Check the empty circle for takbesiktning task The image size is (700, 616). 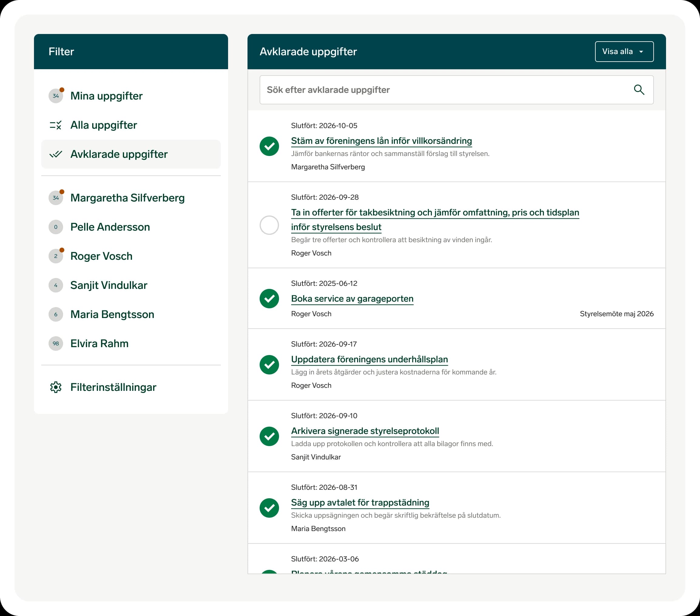tap(269, 225)
